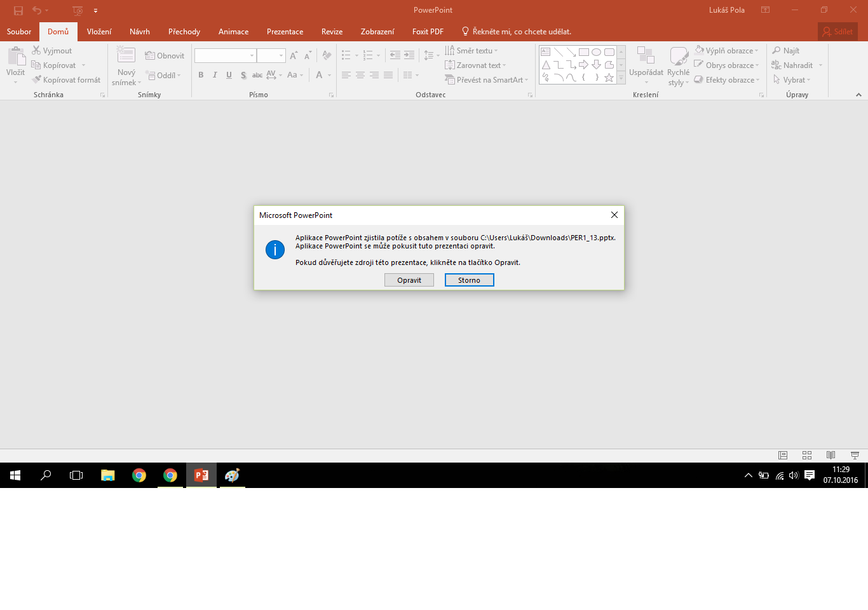Open the font size dropdown
Image resolution: width=868 pixels, height=610 pixels.
[x=281, y=55]
